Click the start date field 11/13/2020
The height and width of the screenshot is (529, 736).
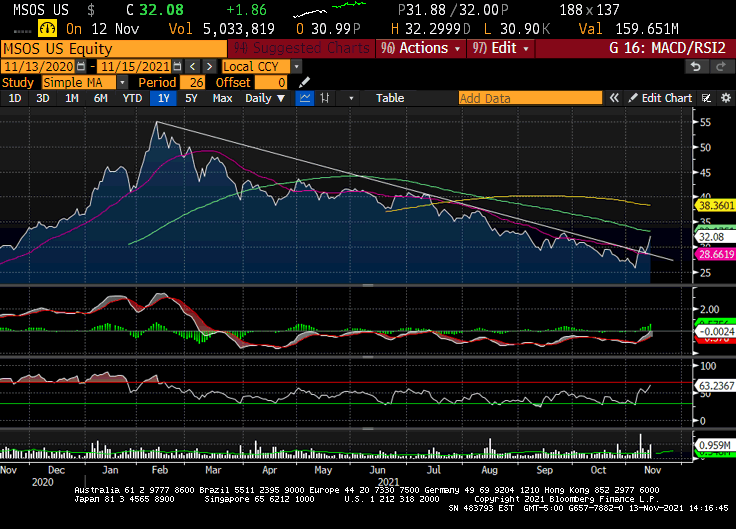point(38,67)
